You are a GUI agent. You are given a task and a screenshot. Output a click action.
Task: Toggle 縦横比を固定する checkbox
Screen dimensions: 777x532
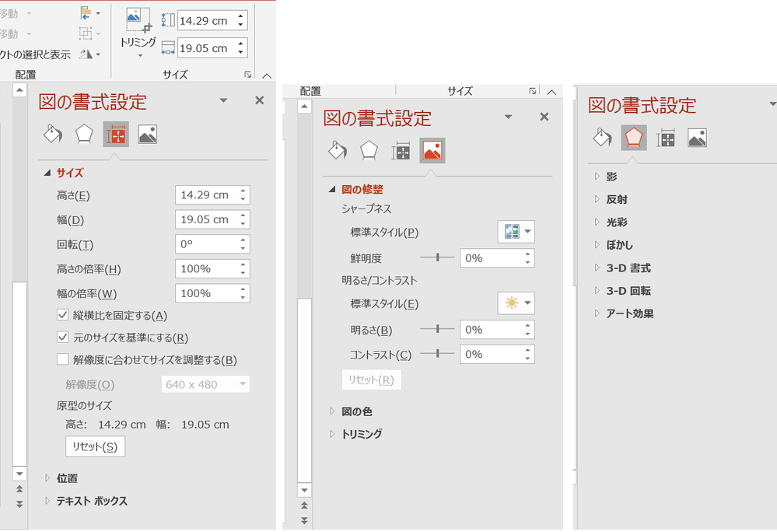[x=63, y=316]
